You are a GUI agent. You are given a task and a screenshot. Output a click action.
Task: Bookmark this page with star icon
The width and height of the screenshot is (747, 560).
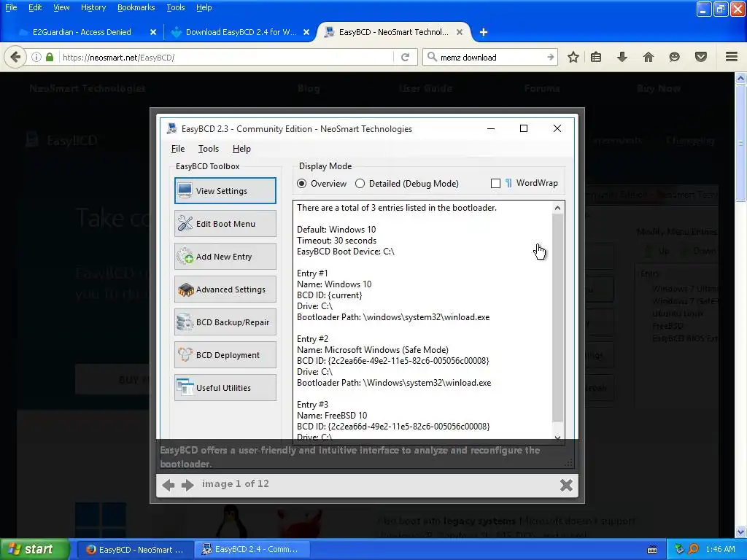point(573,57)
